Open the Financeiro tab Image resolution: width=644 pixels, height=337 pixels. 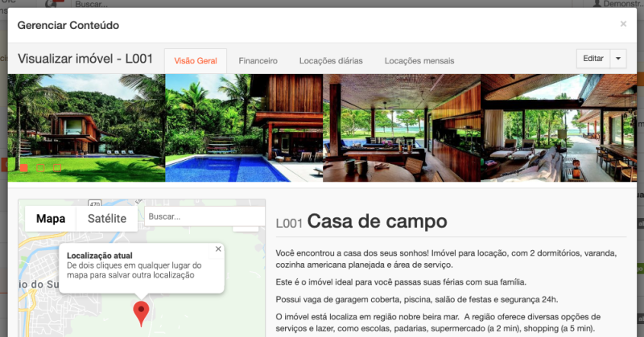[x=258, y=60]
